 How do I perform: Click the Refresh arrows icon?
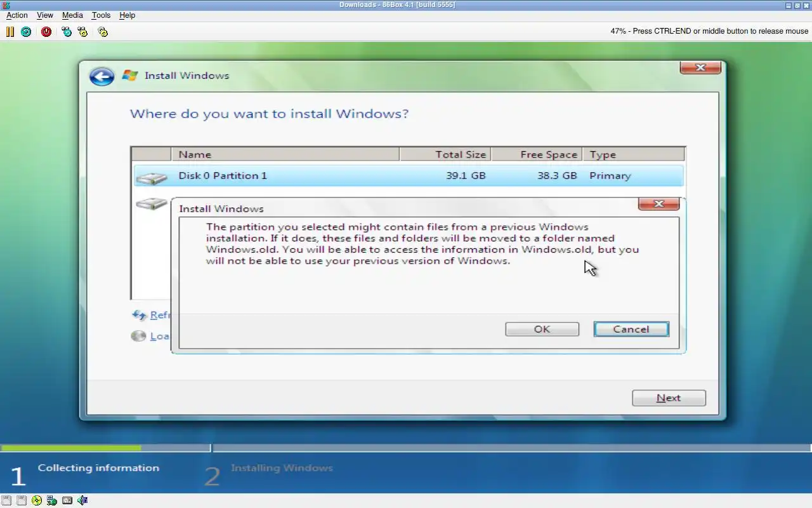click(x=139, y=315)
